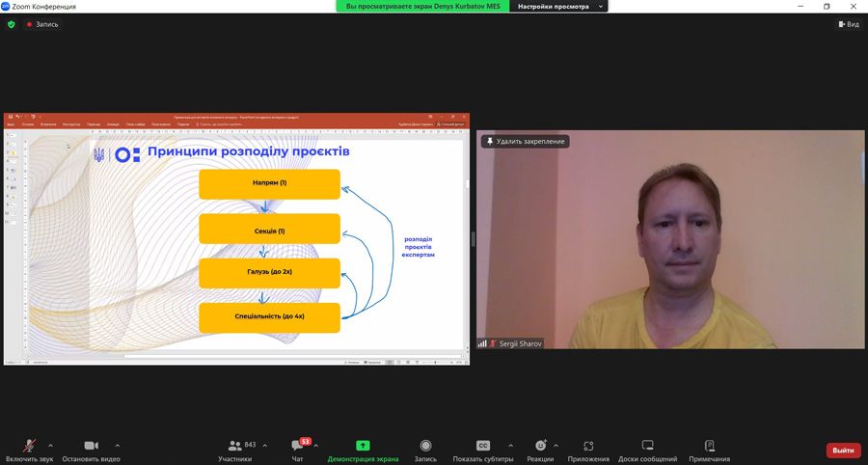Open Показ слайдов tab in shared PowerPoint
The height and width of the screenshot is (465, 868).
[x=134, y=124]
